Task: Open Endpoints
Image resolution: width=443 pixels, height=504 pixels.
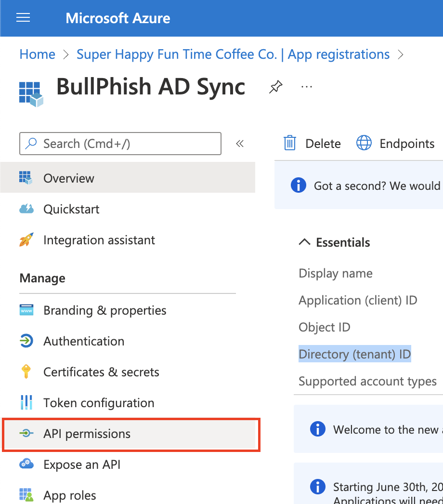Action: pos(395,144)
